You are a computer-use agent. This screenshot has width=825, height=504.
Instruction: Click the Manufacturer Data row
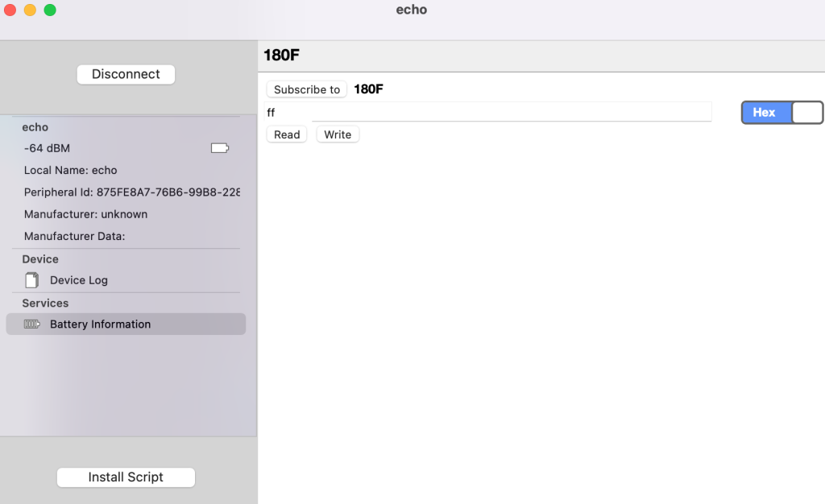pyautogui.click(x=75, y=237)
